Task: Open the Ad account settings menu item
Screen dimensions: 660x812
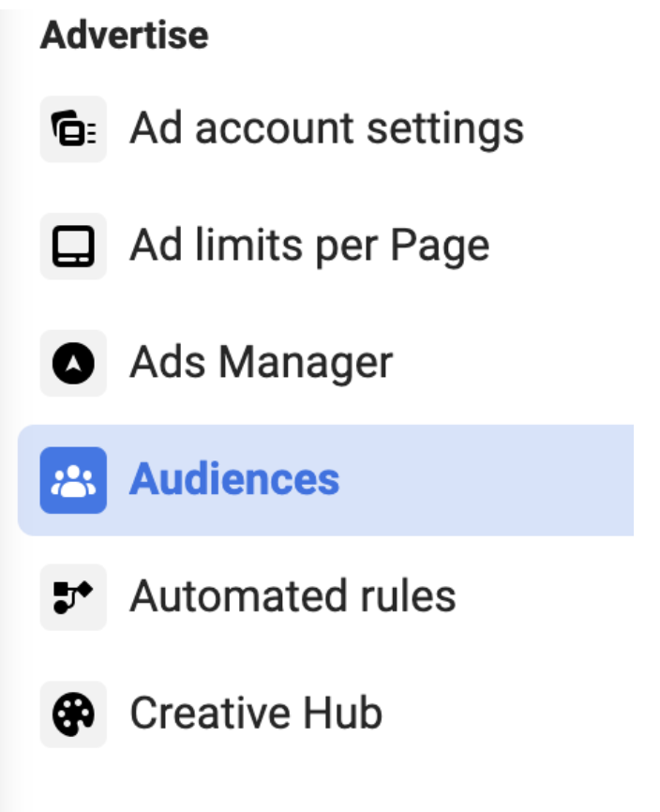Action: coord(326,129)
